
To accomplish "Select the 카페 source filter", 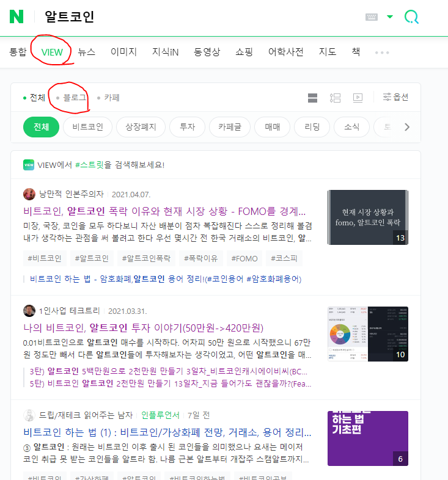I will [108, 98].
